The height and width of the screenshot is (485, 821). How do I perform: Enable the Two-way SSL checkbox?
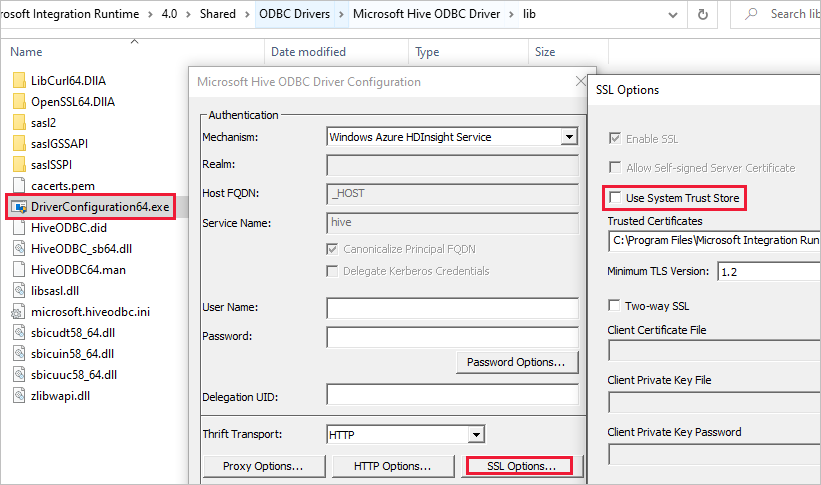pos(614,305)
